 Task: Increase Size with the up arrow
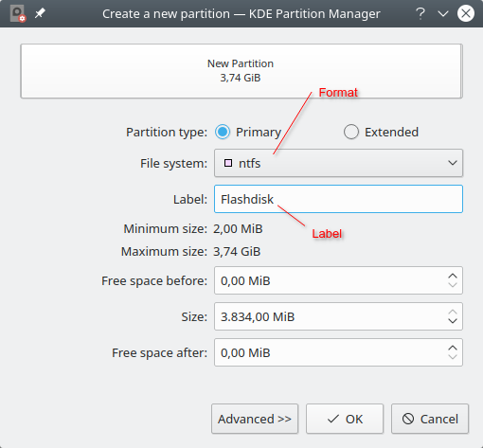point(453,312)
